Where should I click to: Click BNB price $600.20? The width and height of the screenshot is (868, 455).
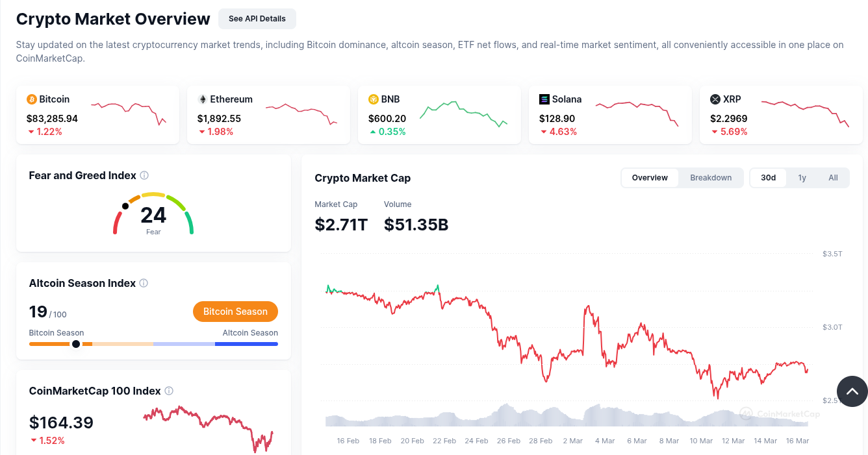(387, 119)
